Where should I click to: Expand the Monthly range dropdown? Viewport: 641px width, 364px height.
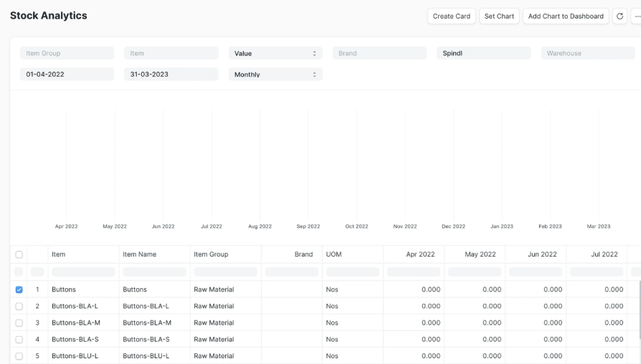pos(275,75)
